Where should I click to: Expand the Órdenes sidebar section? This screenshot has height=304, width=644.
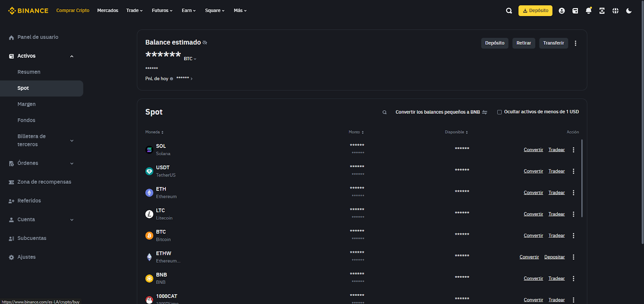click(x=72, y=163)
